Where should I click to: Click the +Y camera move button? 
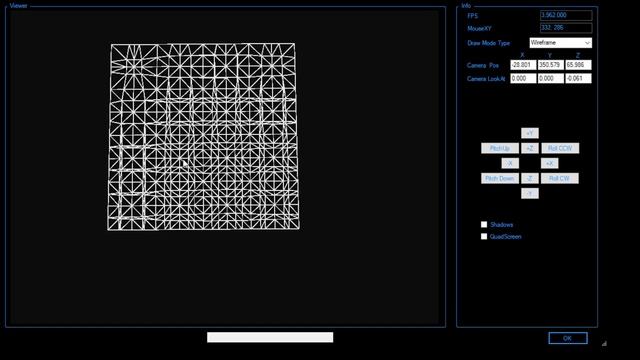click(x=530, y=133)
